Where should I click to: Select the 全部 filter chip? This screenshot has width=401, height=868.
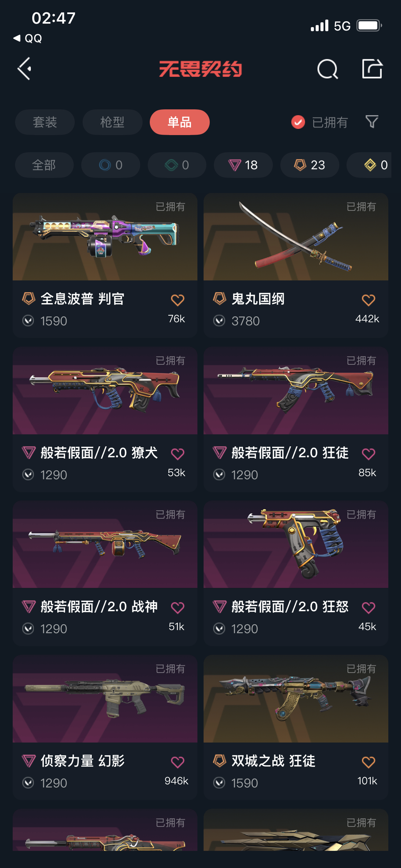[44, 165]
